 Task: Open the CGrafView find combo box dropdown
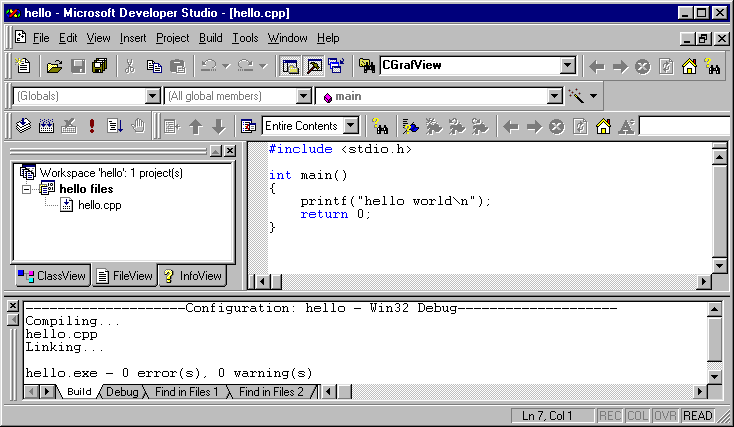(x=568, y=67)
